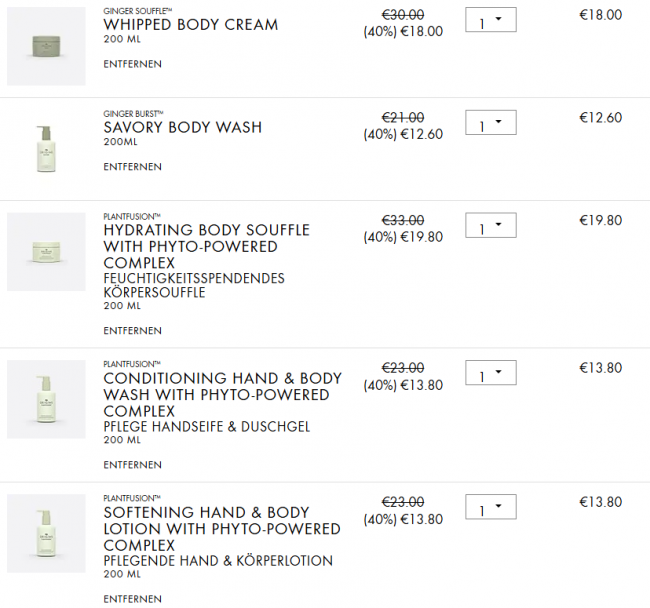
Task: Click the Hydrating Body Souffle product image
Action: pyautogui.click(x=46, y=252)
